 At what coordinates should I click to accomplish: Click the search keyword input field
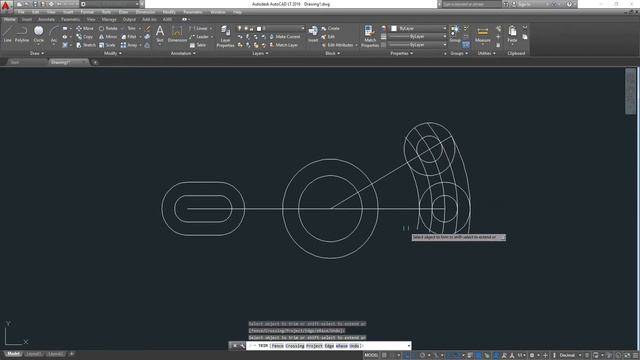tap(471, 4)
